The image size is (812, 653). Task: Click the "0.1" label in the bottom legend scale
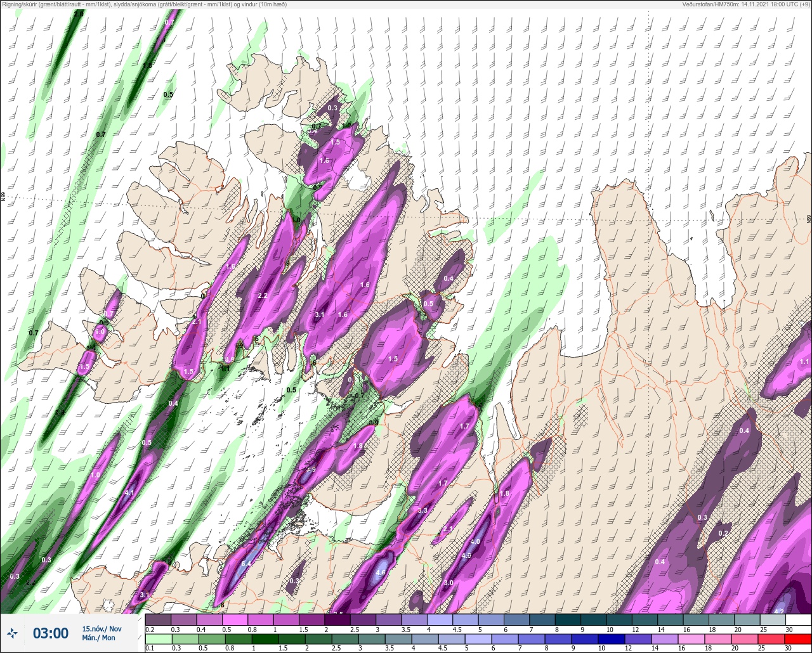coord(150,649)
